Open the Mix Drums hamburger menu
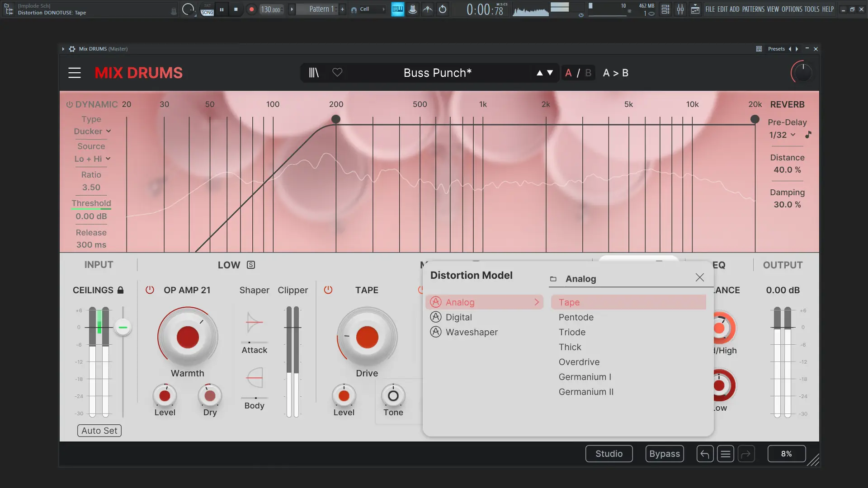Image resolution: width=868 pixels, height=488 pixels. pyautogui.click(x=75, y=73)
